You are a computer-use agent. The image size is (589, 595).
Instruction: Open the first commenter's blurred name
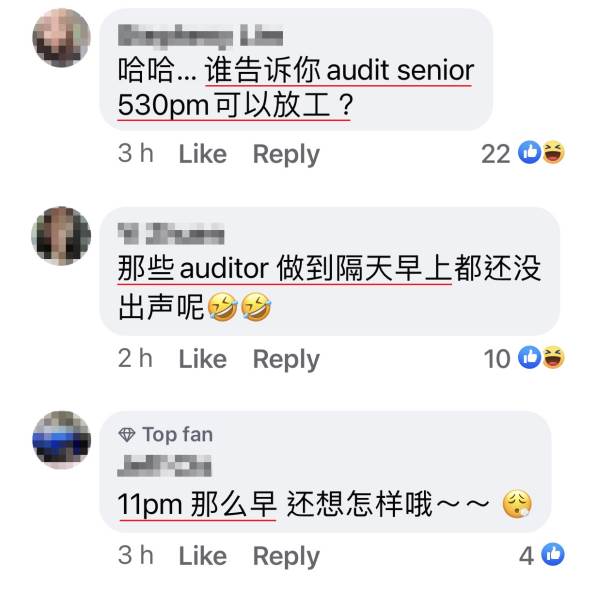(x=200, y=37)
